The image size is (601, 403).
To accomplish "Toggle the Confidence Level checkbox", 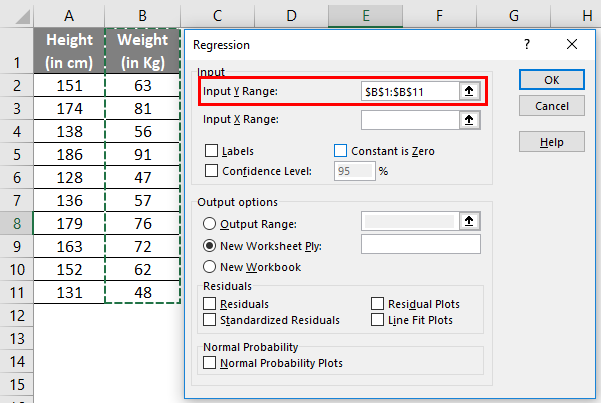I will click(x=211, y=170).
